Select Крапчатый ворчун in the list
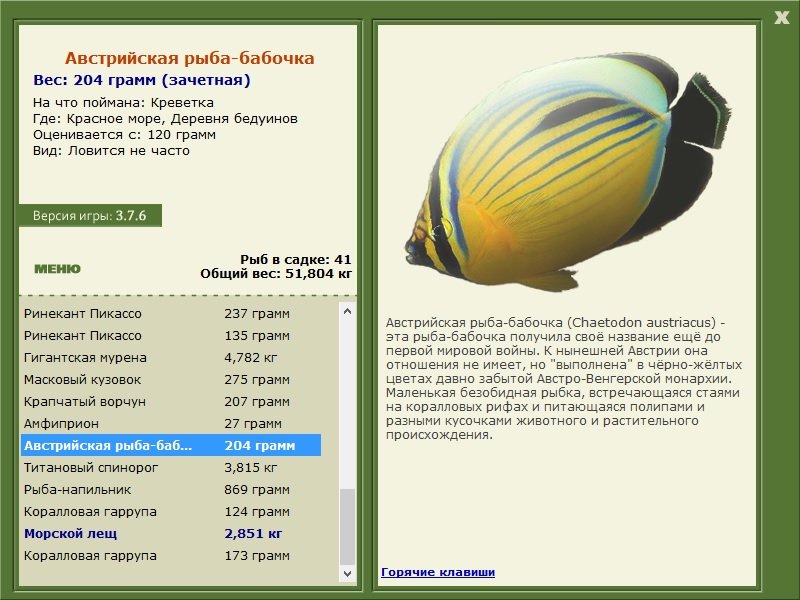The width and height of the screenshot is (800, 600). [x=171, y=401]
